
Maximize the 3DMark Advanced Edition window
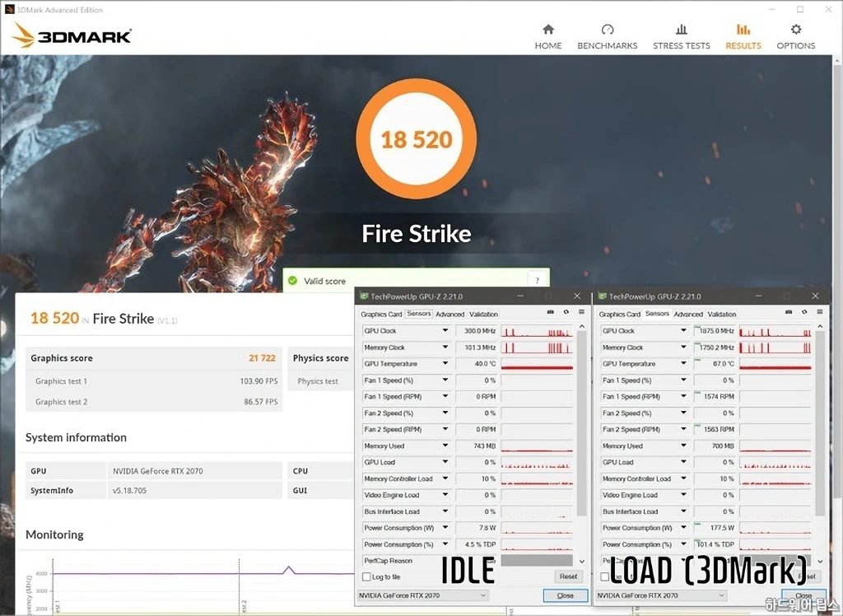[x=800, y=9]
